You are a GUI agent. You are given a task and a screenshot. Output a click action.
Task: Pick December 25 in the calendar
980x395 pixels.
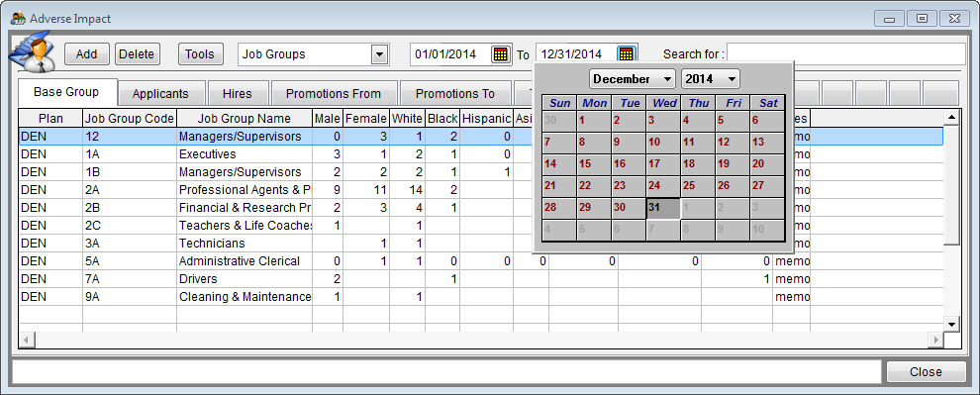tap(698, 186)
